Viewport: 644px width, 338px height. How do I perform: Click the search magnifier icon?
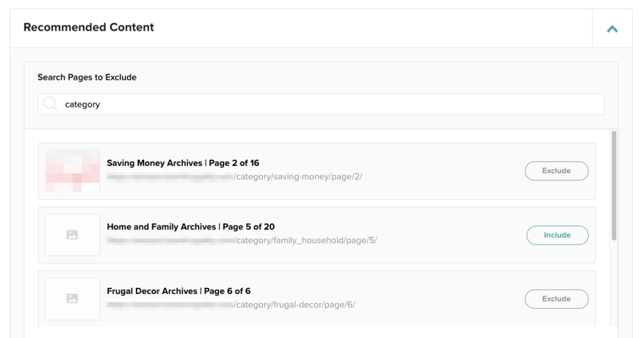point(50,104)
